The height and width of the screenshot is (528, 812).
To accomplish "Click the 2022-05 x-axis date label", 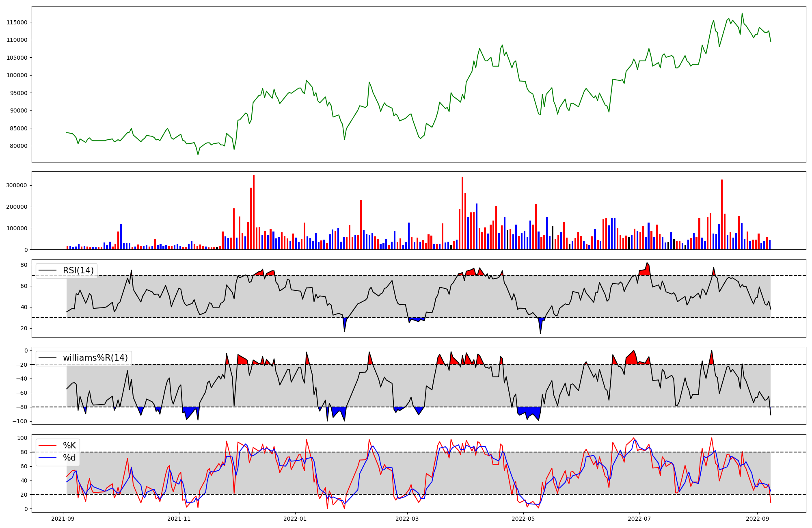I will tap(523, 519).
